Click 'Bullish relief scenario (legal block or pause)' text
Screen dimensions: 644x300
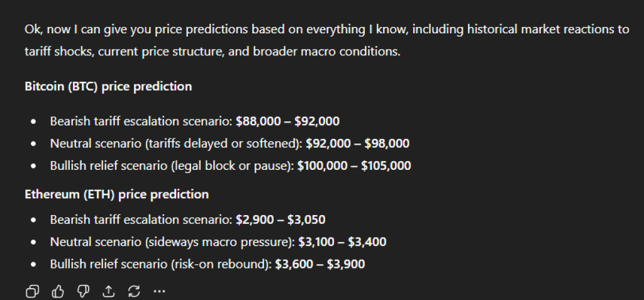[172, 166]
